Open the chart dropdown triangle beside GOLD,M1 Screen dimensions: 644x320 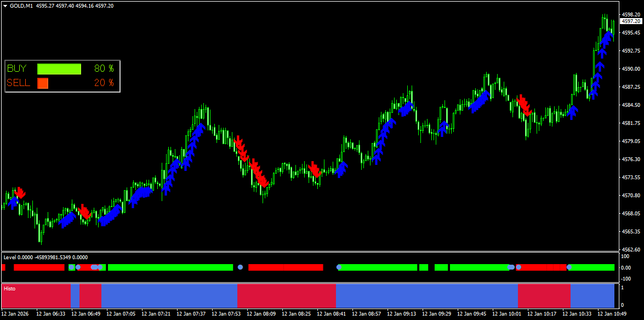pos(5,5)
